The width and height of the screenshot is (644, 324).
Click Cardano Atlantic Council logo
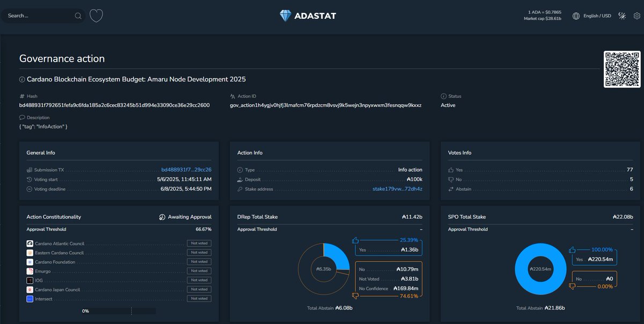30,244
